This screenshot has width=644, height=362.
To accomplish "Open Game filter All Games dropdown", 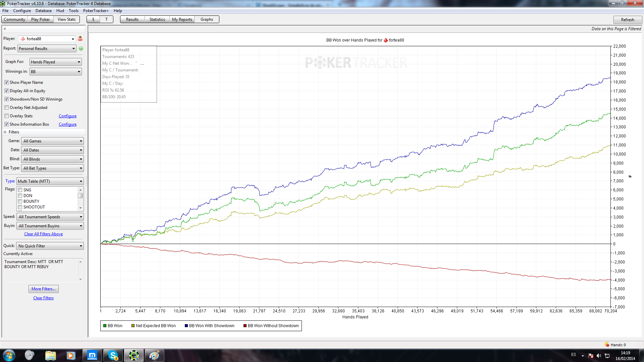I will [x=52, y=141].
